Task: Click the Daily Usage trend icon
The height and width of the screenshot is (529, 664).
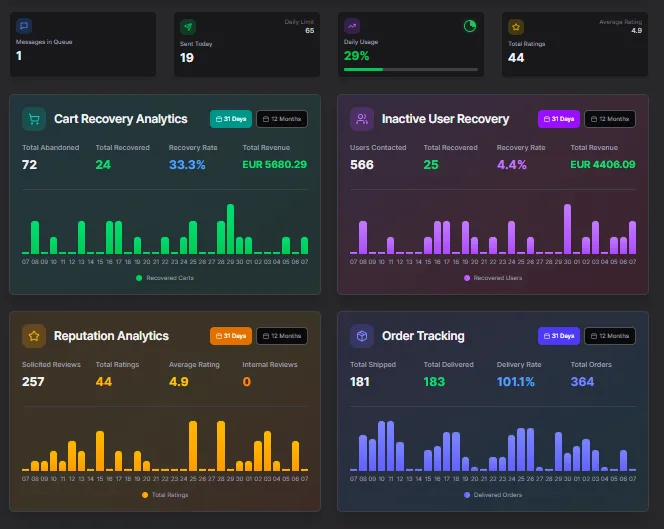Action: click(x=352, y=27)
